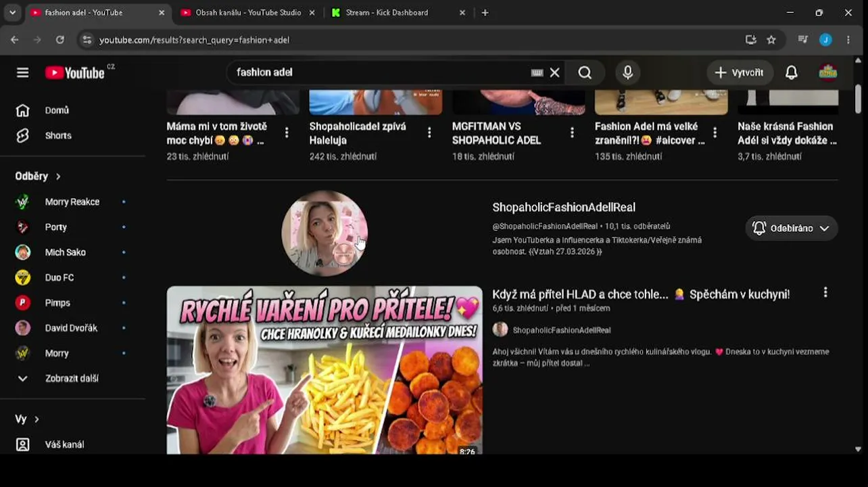
Task: Open the ShopaholicFashionAdellReal channel title
Action: [564, 208]
